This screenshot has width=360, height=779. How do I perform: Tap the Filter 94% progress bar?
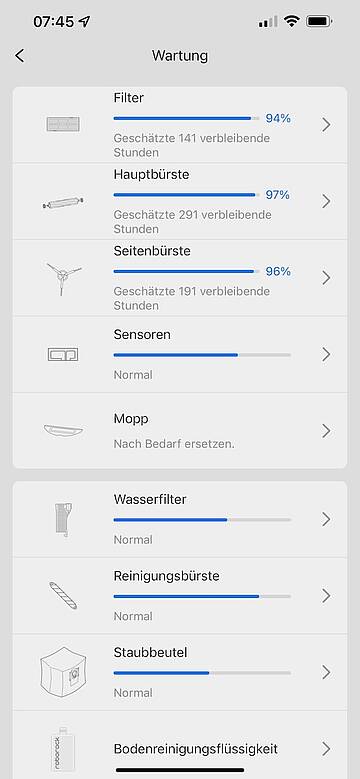pyautogui.click(x=186, y=118)
